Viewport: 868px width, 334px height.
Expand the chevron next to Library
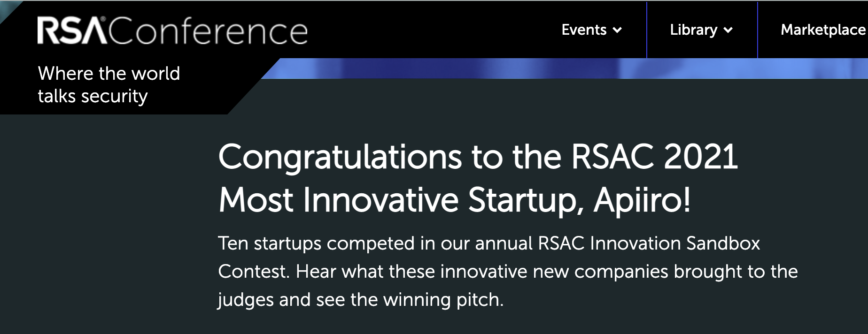(x=728, y=30)
